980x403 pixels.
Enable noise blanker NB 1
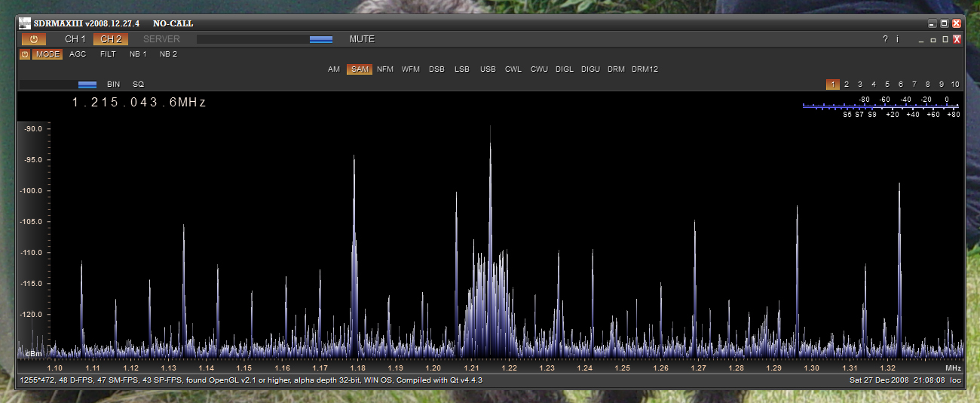point(138,54)
